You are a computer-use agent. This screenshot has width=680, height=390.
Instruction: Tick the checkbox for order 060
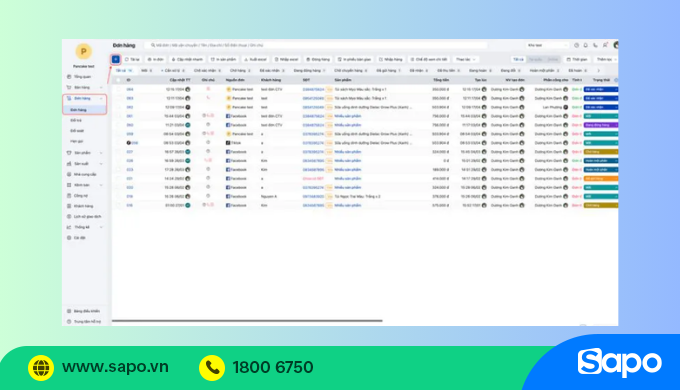(x=118, y=125)
